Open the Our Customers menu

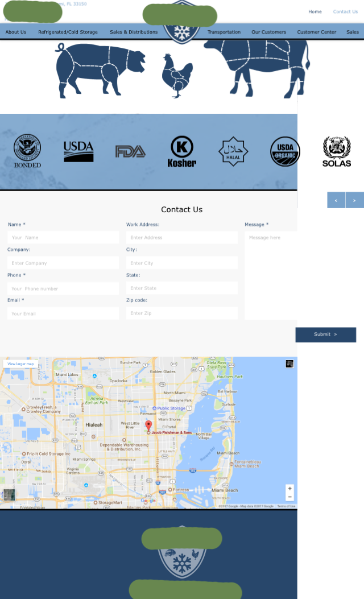coord(269,32)
